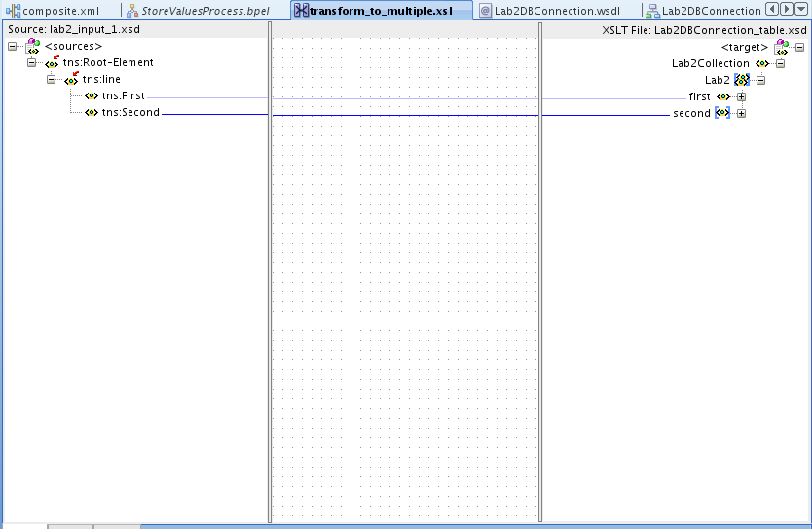The image size is (812, 529).
Task: Collapse the Lab2 target node
Action: coord(760,81)
